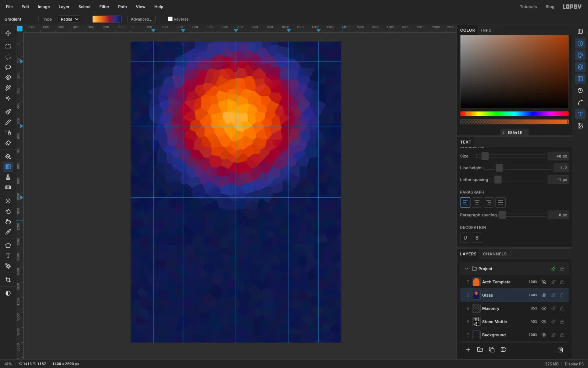This screenshot has height=368, width=588.
Task: Click the Advanced... button
Action: 141,19
